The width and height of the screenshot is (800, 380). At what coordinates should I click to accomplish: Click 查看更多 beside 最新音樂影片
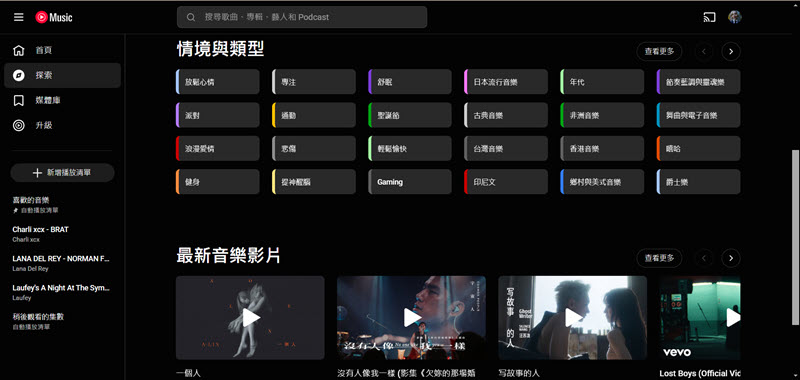(x=659, y=258)
